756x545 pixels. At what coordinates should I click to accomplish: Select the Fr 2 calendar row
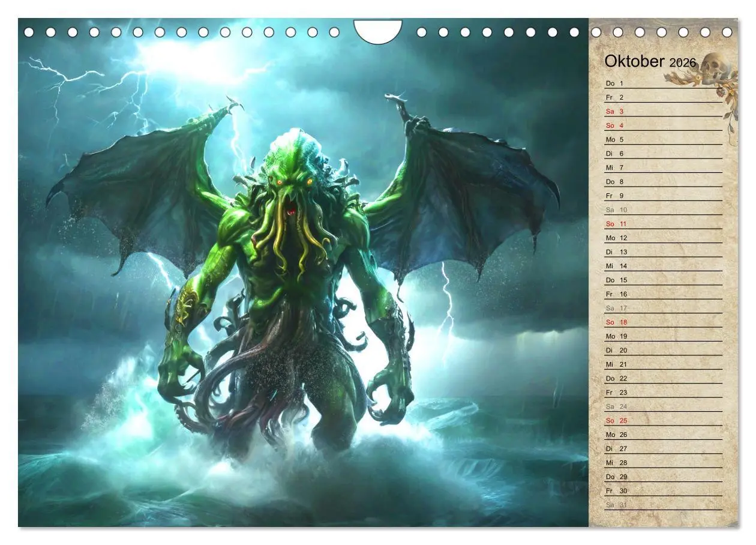(x=663, y=97)
